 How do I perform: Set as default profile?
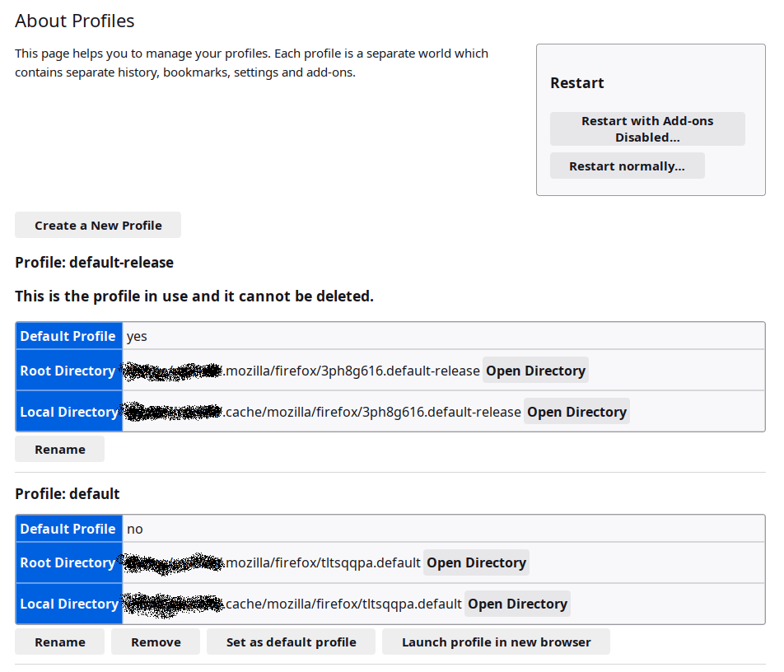pyautogui.click(x=291, y=642)
